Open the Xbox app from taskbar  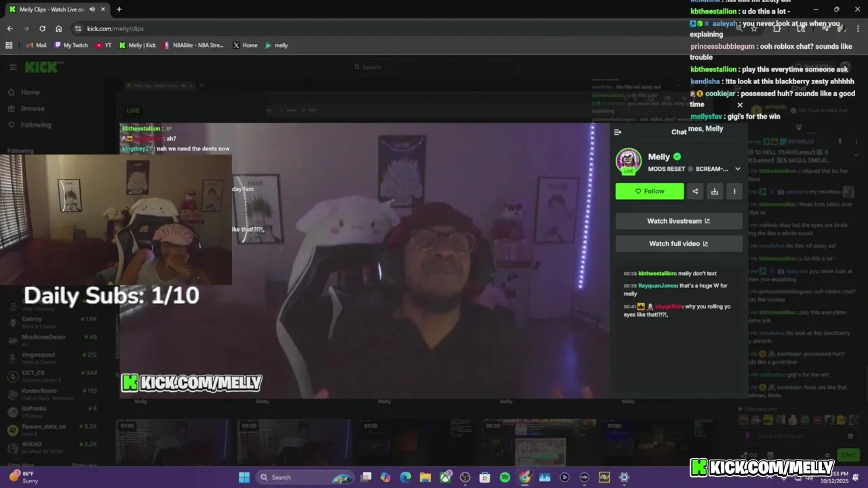(446, 477)
